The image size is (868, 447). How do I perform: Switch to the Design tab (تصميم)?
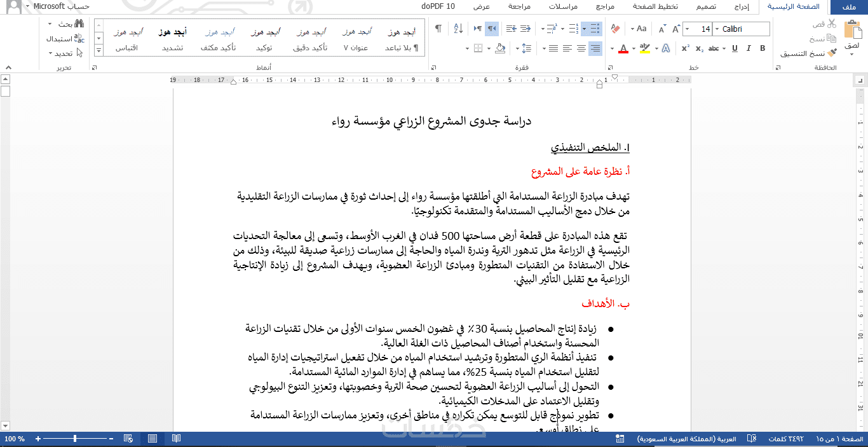[705, 7]
